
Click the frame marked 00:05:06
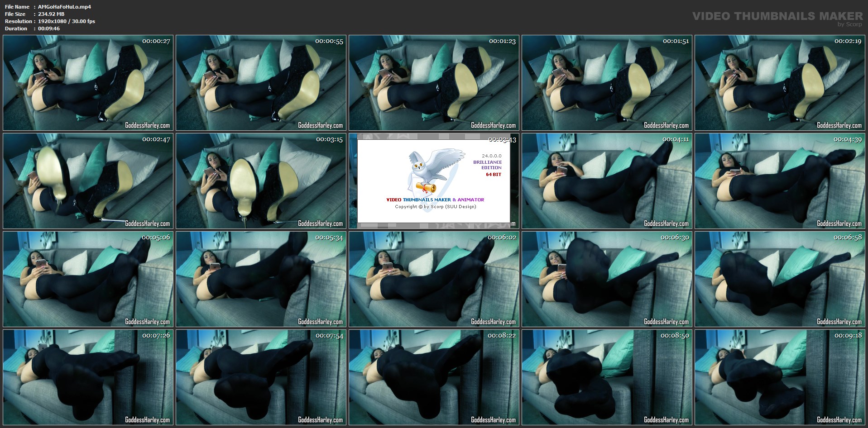pyautogui.click(x=88, y=279)
